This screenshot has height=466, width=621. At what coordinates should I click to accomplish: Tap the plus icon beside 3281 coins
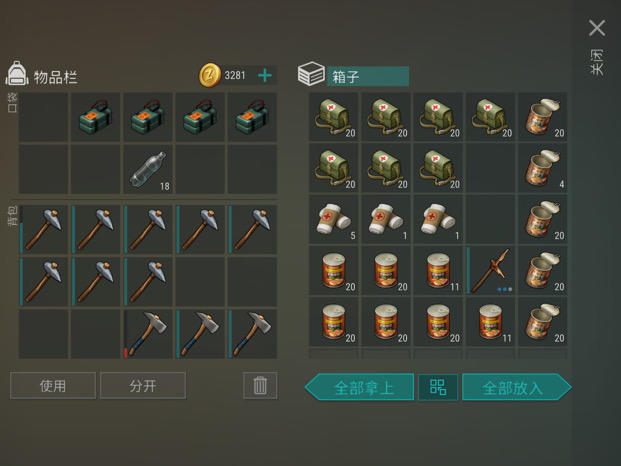(x=265, y=75)
